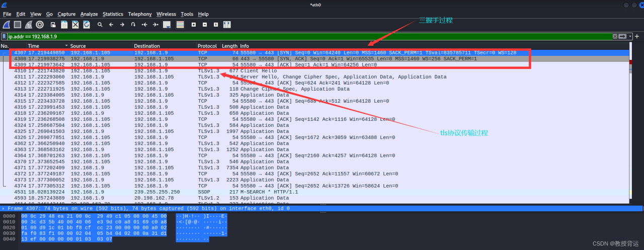
Task: Open the Edit menu
Action: 21,14
